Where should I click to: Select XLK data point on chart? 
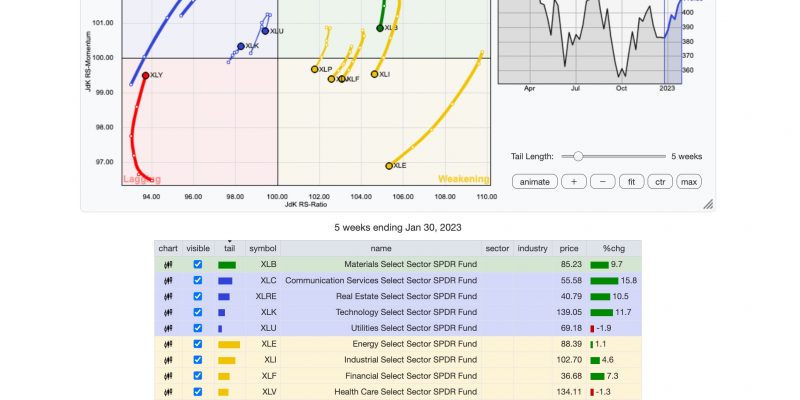pyautogui.click(x=241, y=46)
